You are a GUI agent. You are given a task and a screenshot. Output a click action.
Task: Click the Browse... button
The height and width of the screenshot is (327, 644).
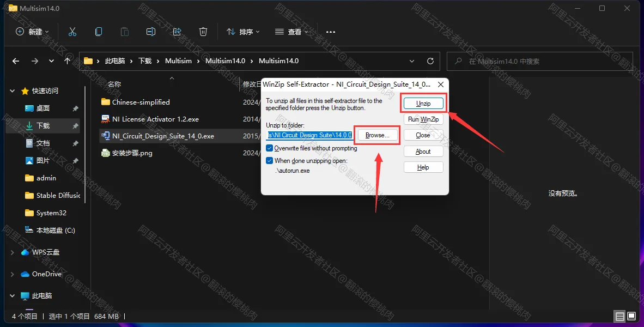point(378,135)
